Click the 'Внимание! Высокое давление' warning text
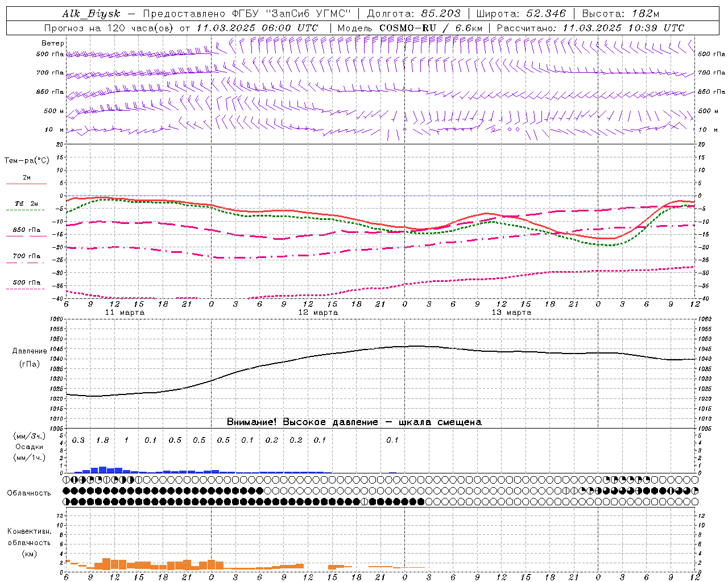Viewport: 728px width, 582px height. point(303,422)
